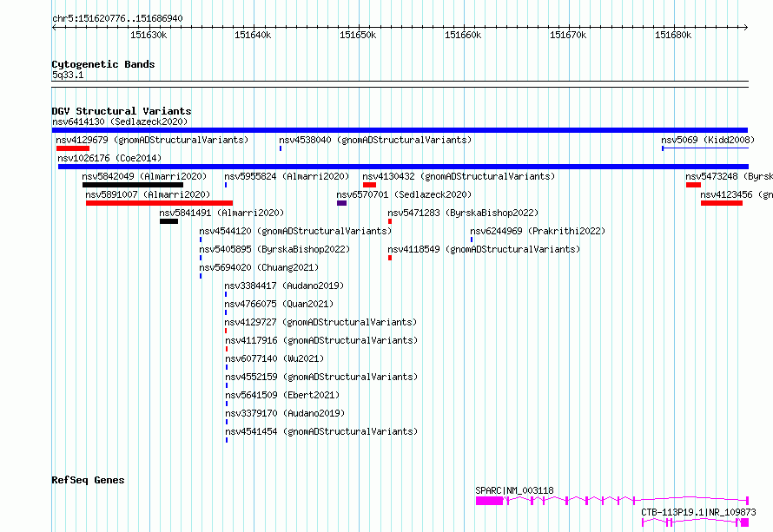Click the 5q33.1 cytogenetic band label

pyautogui.click(x=68, y=75)
